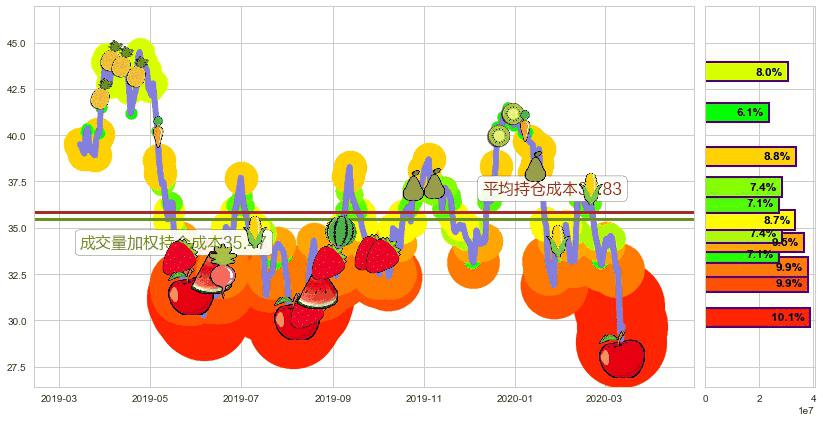This screenshot has height=422, width=823.
Task: Click the lowest pineapple left of the 2019-04 peak
Action: coord(100,97)
